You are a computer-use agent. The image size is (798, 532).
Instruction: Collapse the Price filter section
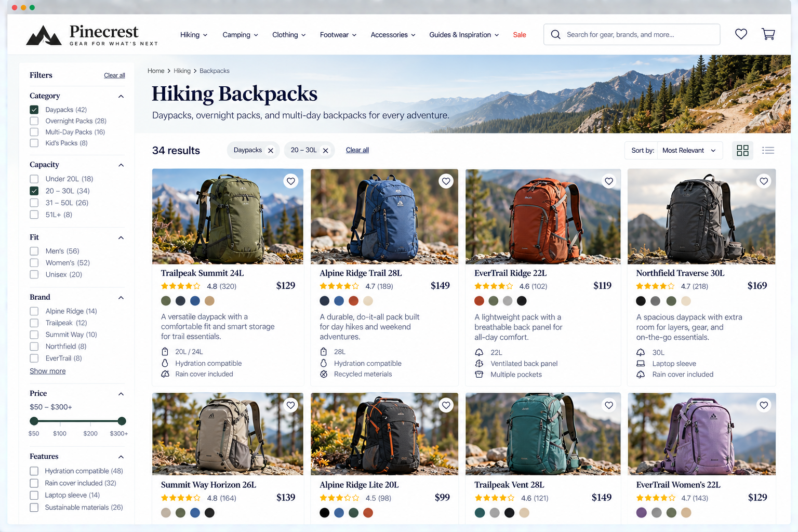121,394
